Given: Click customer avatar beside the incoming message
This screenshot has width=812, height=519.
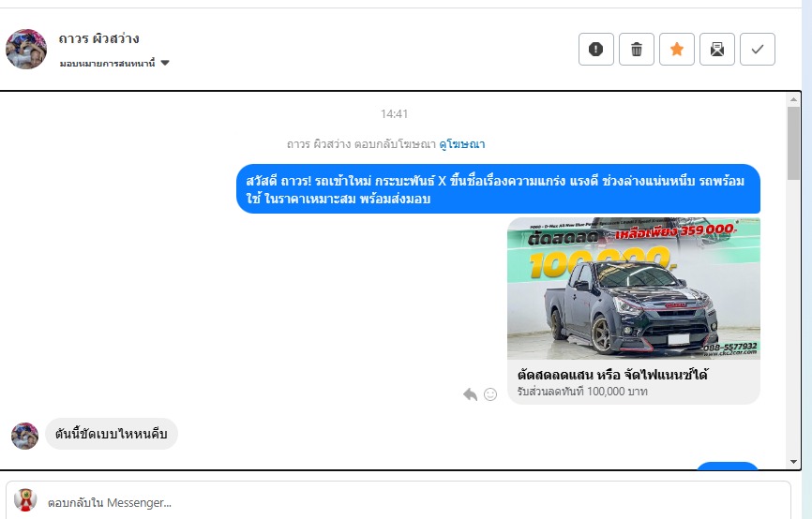Looking at the screenshot, I should 25,436.
